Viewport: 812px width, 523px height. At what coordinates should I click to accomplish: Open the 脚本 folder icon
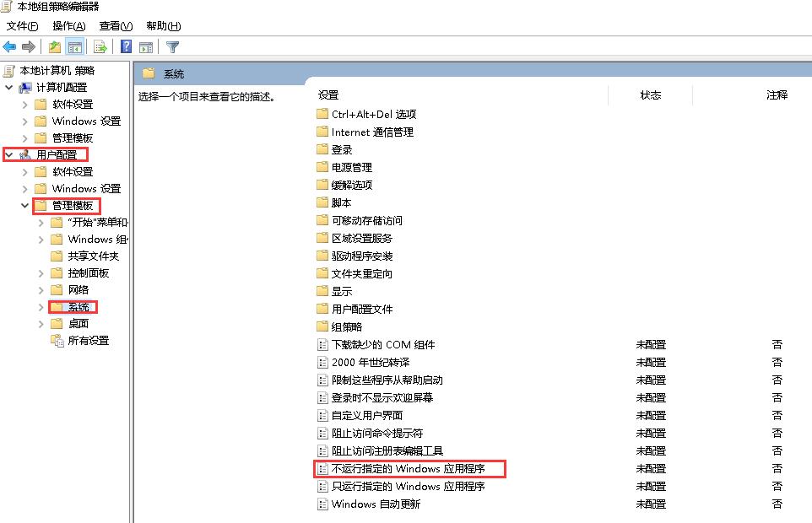pos(322,202)
